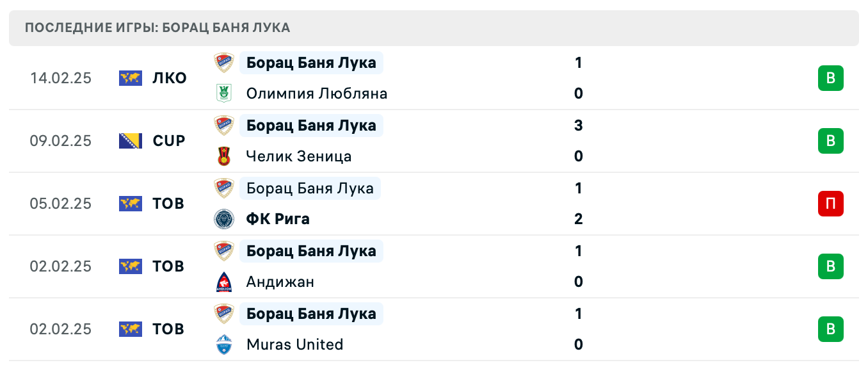
Task: Open the Челик Зеница team link
Action: point(298,156)
